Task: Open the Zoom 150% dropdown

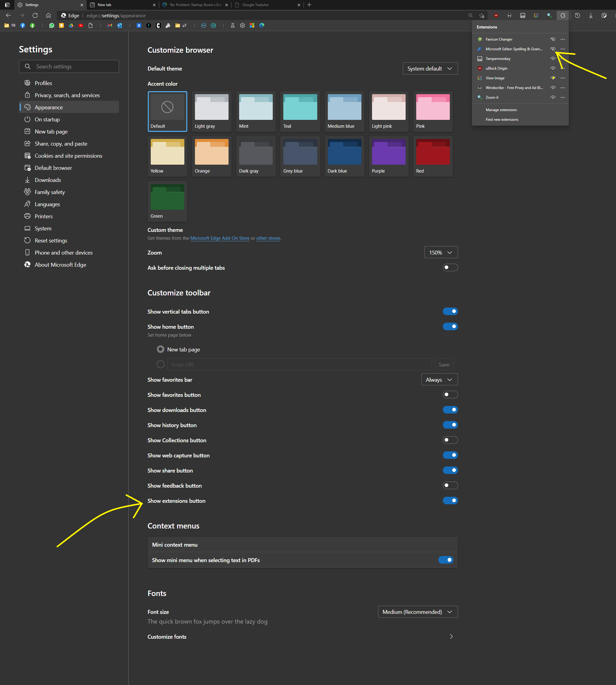Action: point(441,252)
